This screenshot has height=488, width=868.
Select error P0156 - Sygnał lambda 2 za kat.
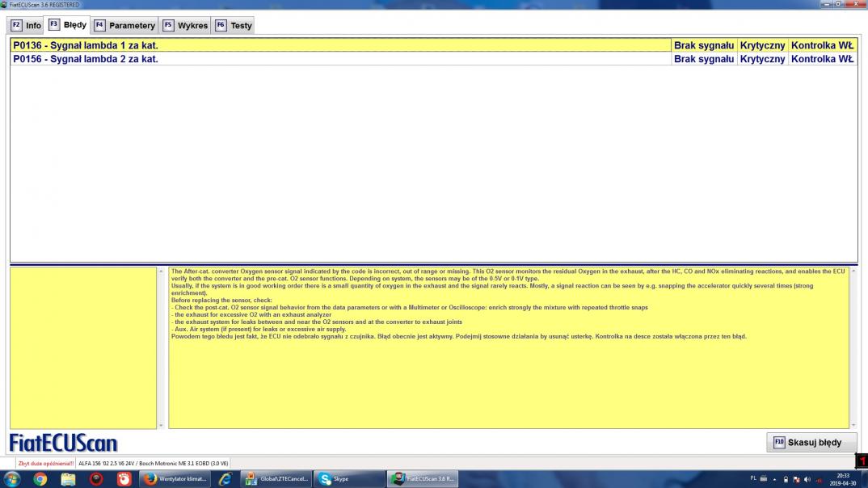(x=340, y=59)
